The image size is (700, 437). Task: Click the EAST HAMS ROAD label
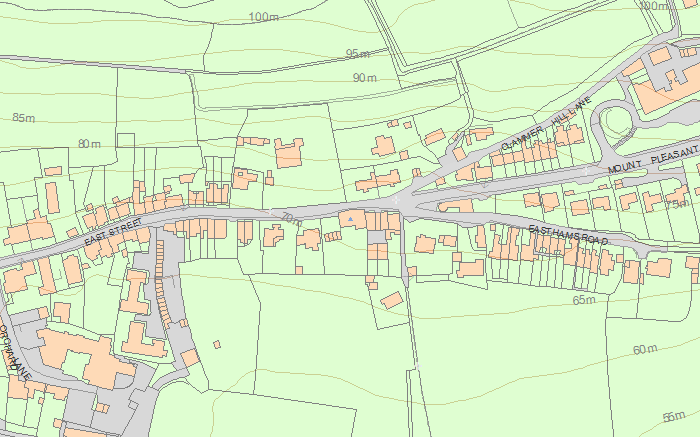coord(568,235)
